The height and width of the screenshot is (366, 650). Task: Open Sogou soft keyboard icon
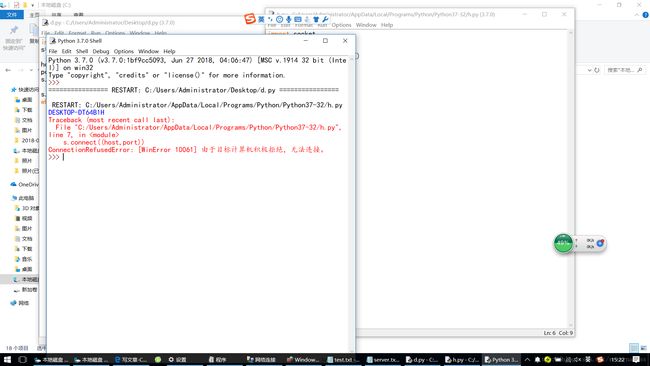pos(298,19)
